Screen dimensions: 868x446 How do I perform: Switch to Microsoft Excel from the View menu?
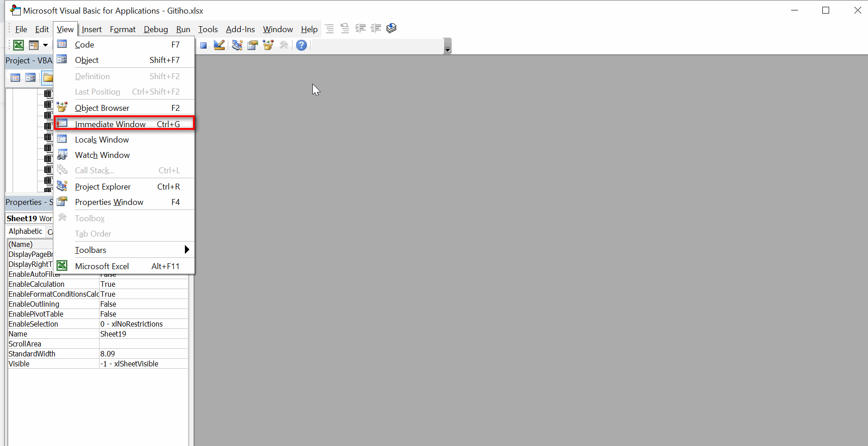124,266
